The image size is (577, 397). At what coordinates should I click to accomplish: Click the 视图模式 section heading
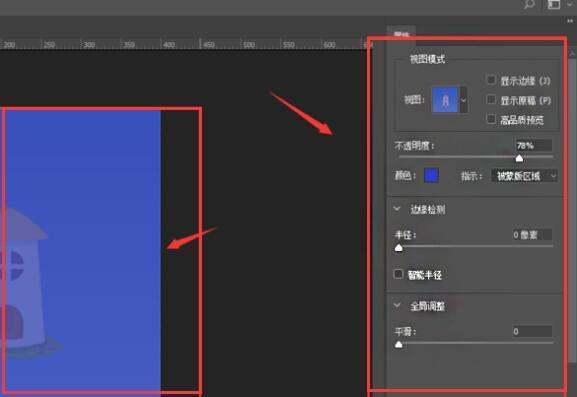(x=427, y=59)
